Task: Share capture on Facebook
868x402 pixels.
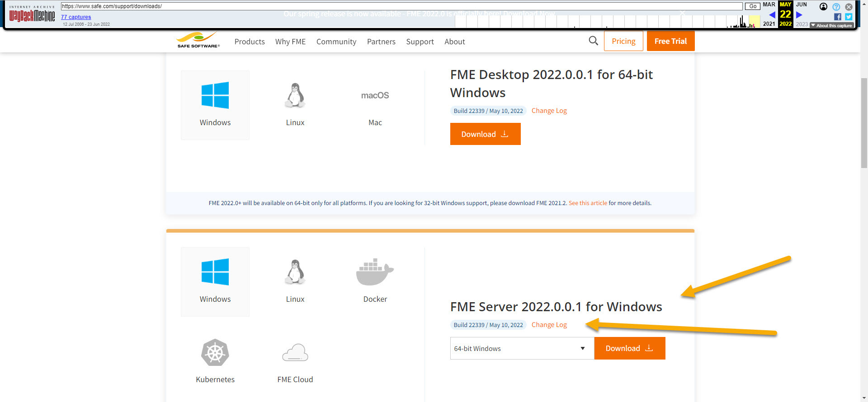Action: point(838,17)
